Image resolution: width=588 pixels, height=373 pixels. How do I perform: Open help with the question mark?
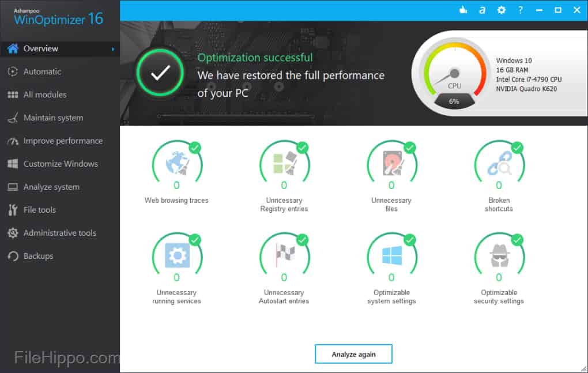pos(520,10)
